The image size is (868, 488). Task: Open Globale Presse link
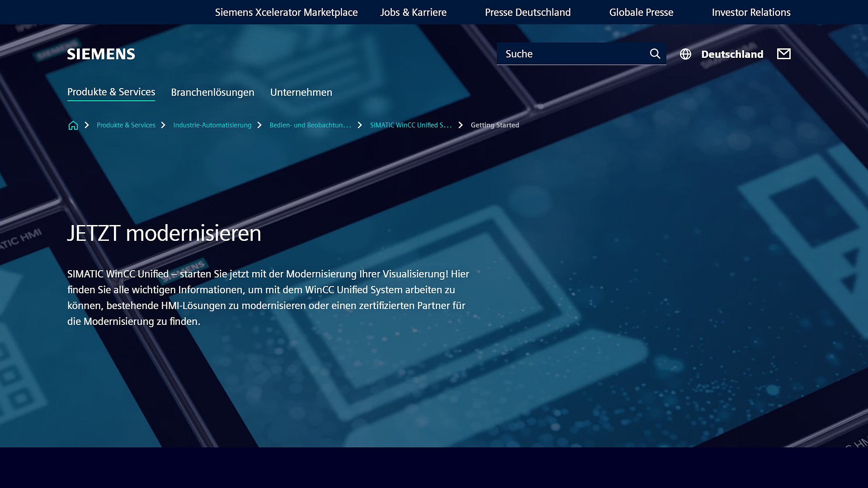pos(641,12)
